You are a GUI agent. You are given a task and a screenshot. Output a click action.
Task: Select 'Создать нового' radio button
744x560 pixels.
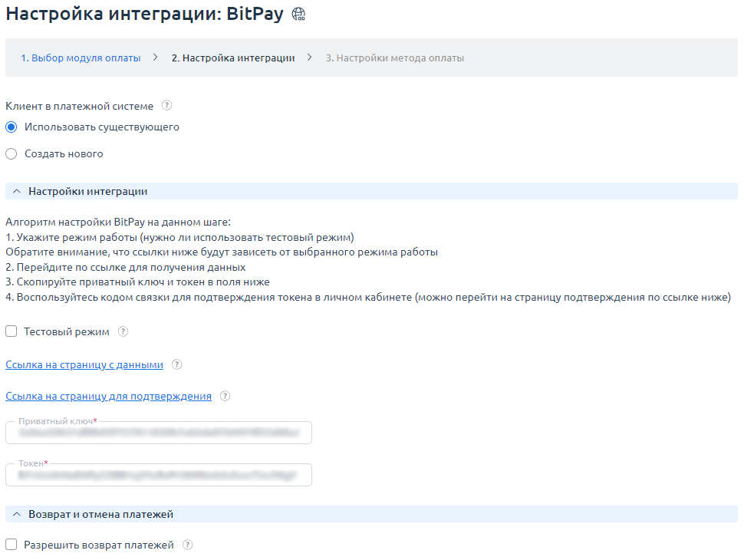(x=11, y=153)
